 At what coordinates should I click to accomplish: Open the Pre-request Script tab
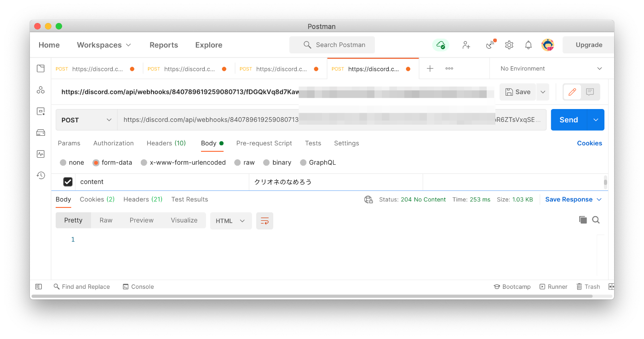264,143
